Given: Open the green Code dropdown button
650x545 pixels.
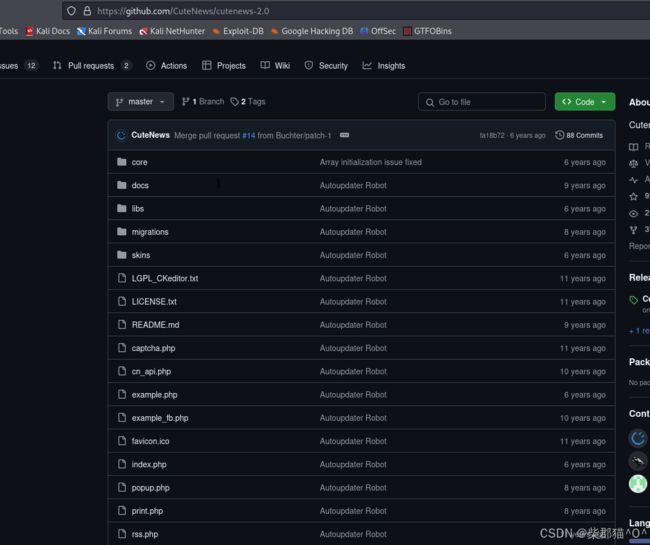Looking at the screenshot, I should (585, 102).
